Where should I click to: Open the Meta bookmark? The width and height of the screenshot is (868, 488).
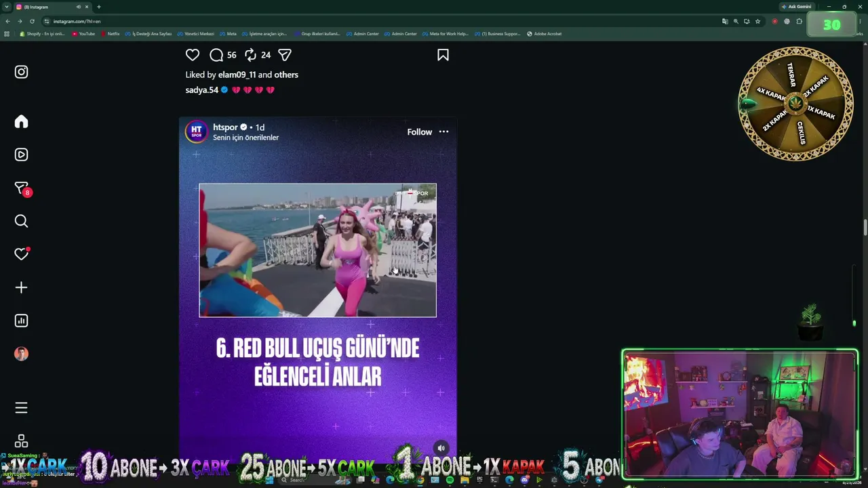(229, 34)
